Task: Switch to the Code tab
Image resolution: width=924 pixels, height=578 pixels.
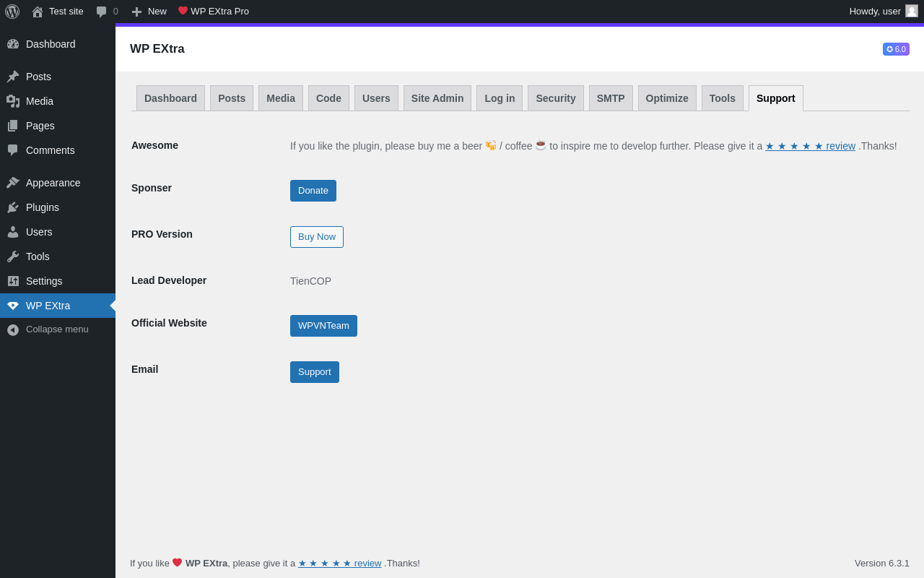Action: [328, 98]
